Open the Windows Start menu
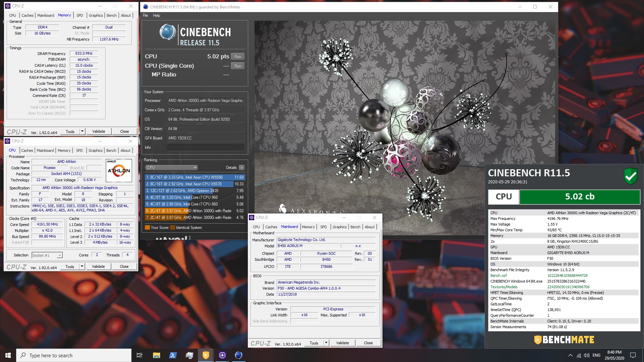 click(8, 355)
